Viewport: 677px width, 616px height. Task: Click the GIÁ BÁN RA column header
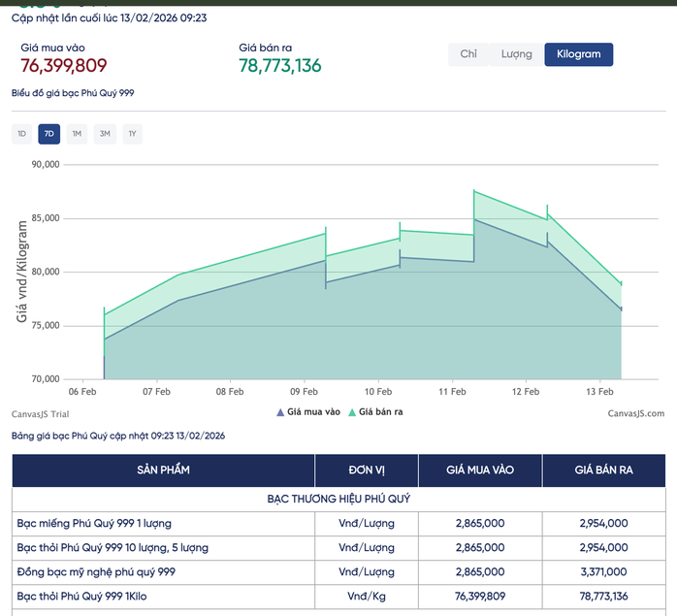point(603,470)
